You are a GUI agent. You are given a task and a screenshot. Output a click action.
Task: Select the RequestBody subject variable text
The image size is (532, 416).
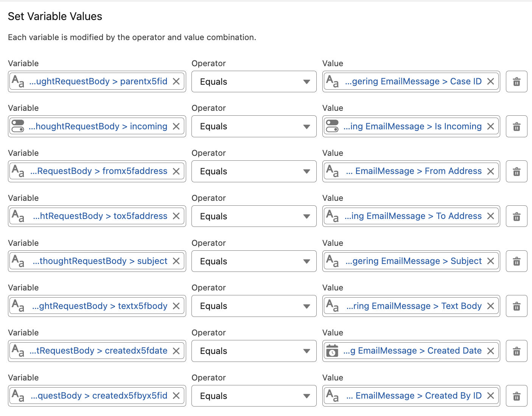100,261
